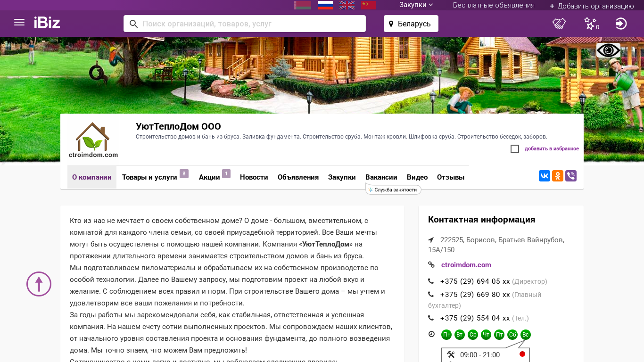Click the УютТеплоДом ООО company title

[x=178, y=126]
